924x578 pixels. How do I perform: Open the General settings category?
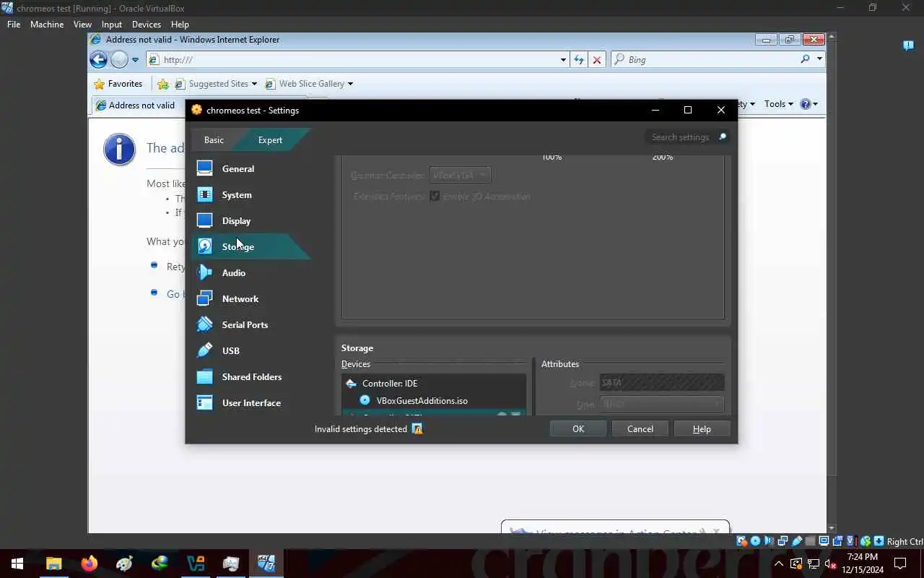pyautogui.click(x=238, y=168)
